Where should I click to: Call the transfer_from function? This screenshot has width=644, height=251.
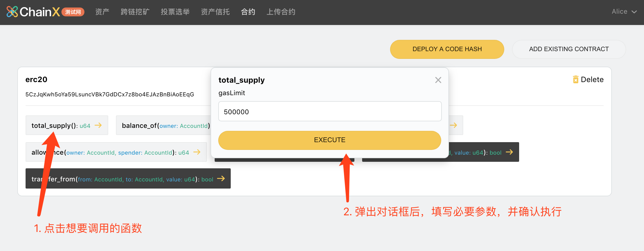point(128,179)
